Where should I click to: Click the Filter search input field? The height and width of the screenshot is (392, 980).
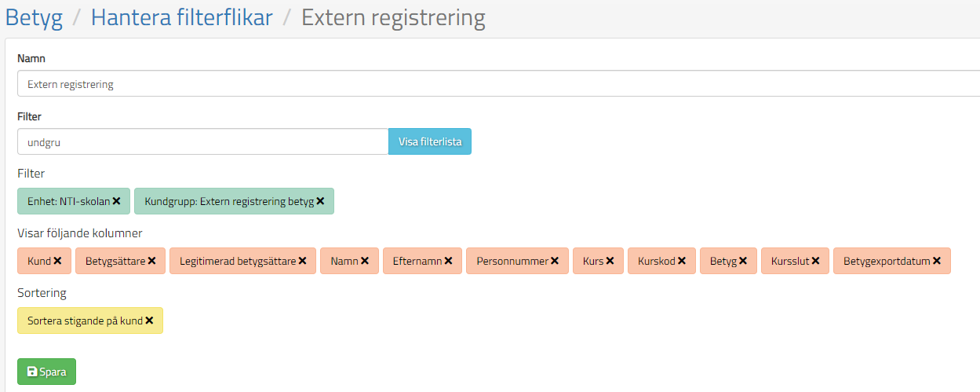point(202,142)
